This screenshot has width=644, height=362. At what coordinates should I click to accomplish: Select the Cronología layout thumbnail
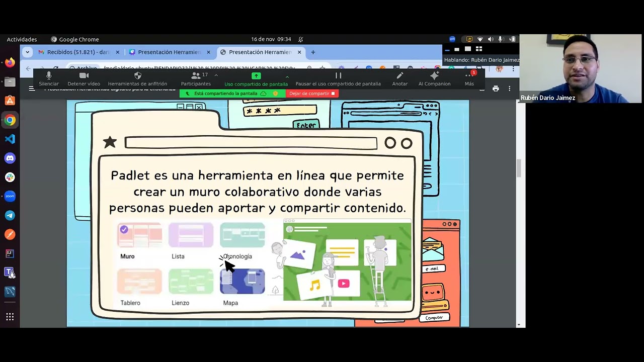coord(242,235)
